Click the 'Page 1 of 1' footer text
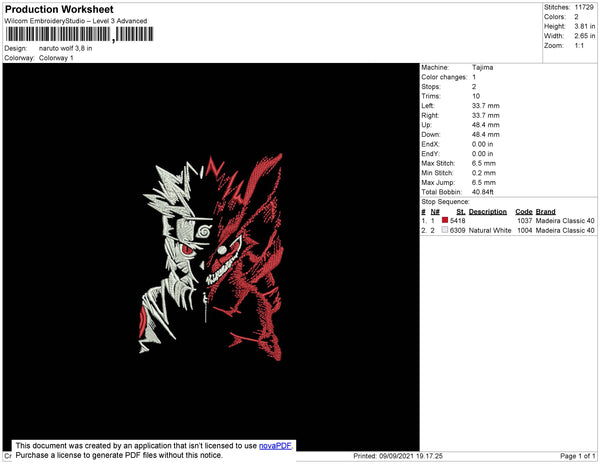This screenshot has height=464, width=600. pyautogui.click(x=578, y=456)
